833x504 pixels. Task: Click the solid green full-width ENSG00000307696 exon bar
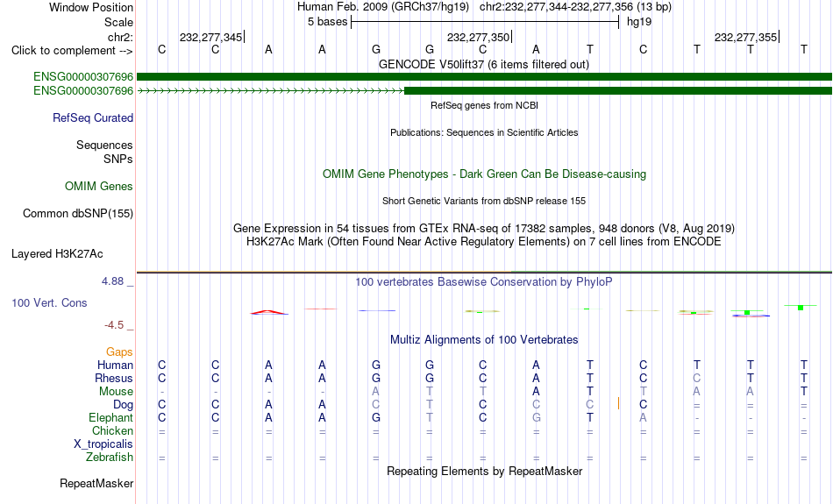tap(484, 77)
